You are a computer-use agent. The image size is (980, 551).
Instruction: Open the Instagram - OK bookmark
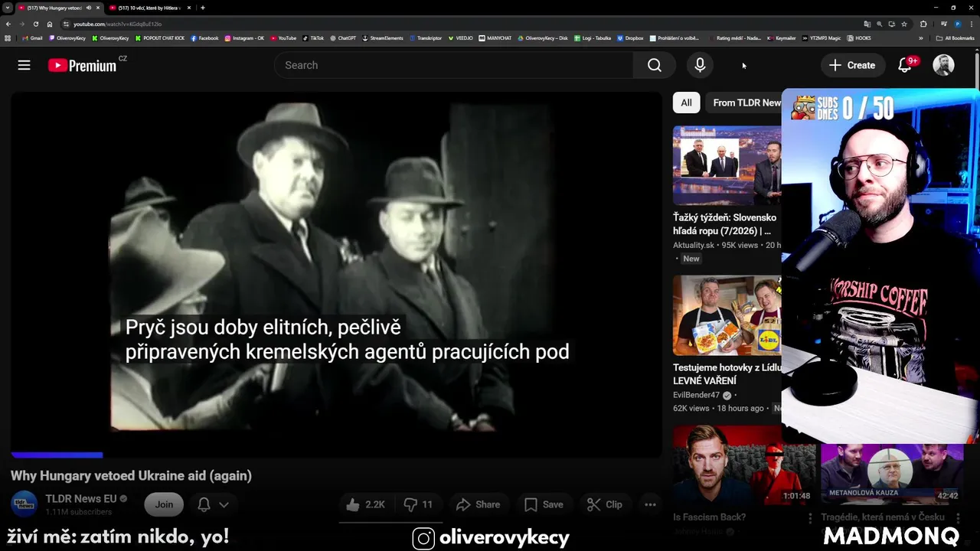(244, 37)
